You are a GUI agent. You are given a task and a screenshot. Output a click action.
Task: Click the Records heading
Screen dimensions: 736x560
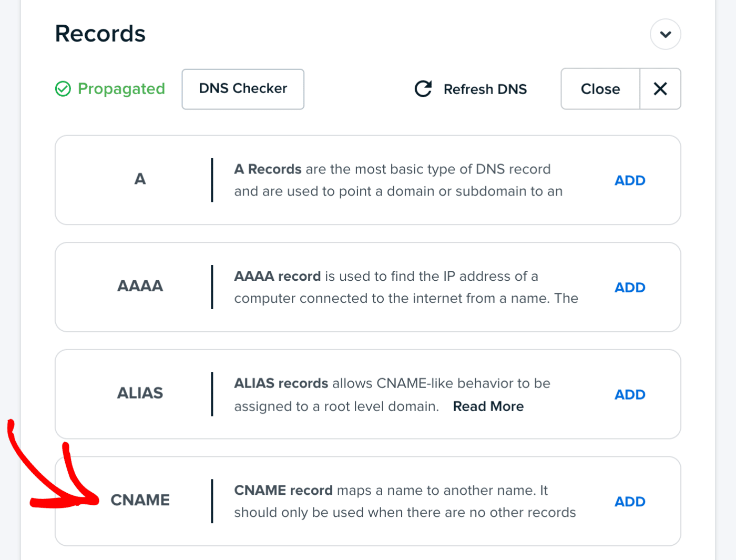coord(100,33)
